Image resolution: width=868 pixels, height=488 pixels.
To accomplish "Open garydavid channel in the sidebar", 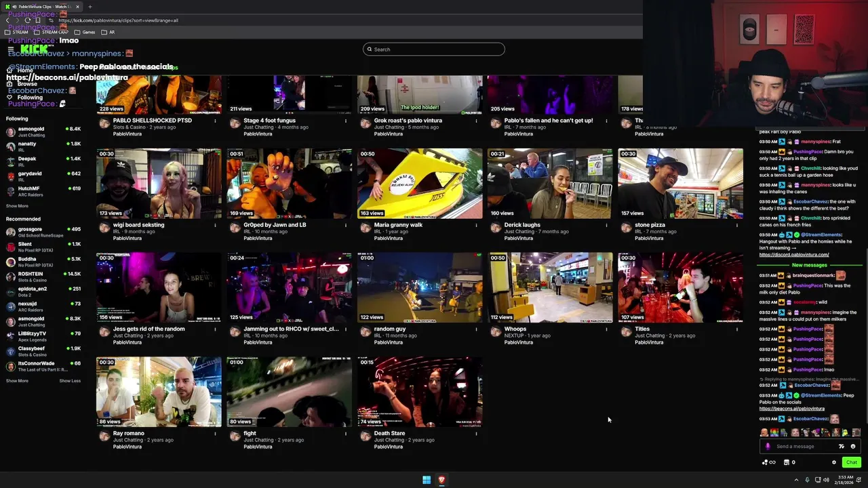I will 43,176.
